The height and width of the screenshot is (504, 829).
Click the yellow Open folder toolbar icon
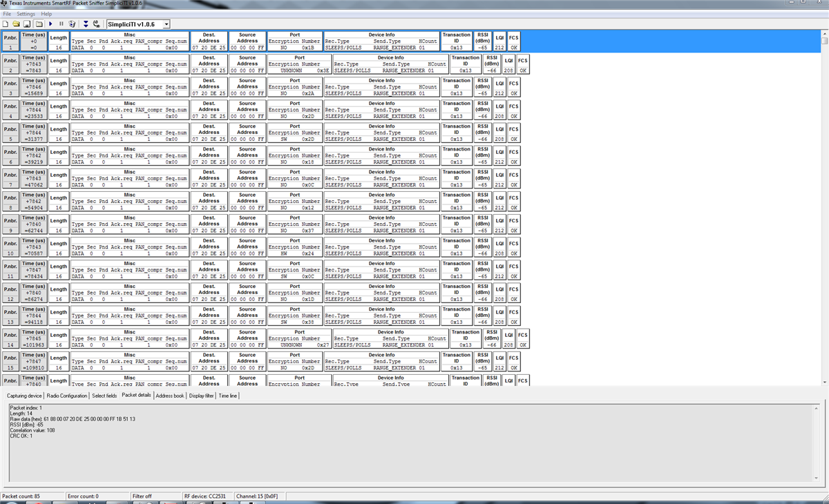[16, 24]
